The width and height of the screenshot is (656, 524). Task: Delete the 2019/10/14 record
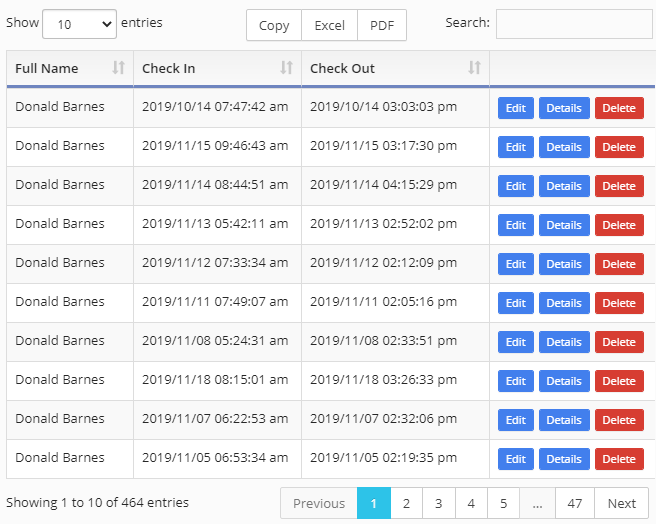point(619,108)
